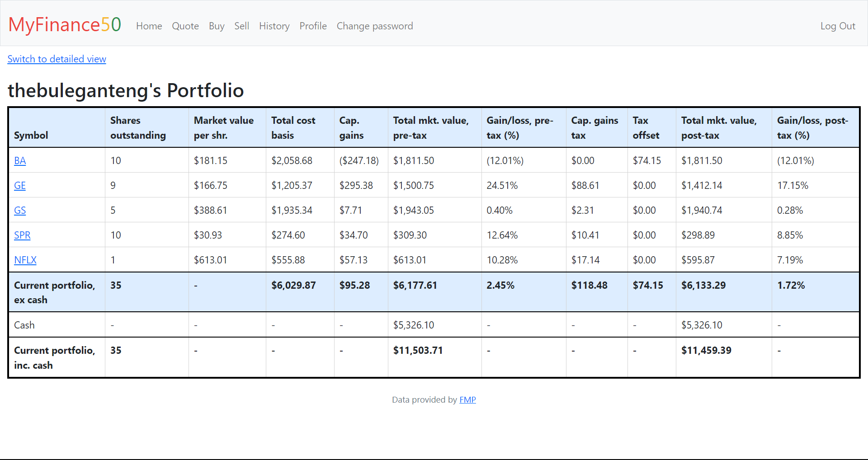Click total cap gains tax $118.48
The image size is (868, 460).
pyautogui.click(x=589, y=285)
